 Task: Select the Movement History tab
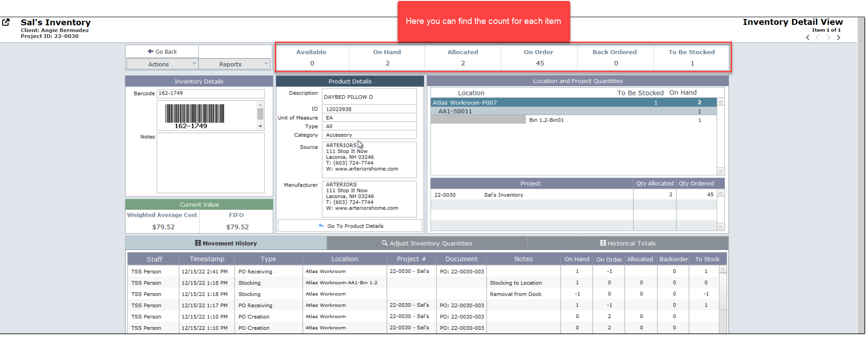[x=226, y=243]
